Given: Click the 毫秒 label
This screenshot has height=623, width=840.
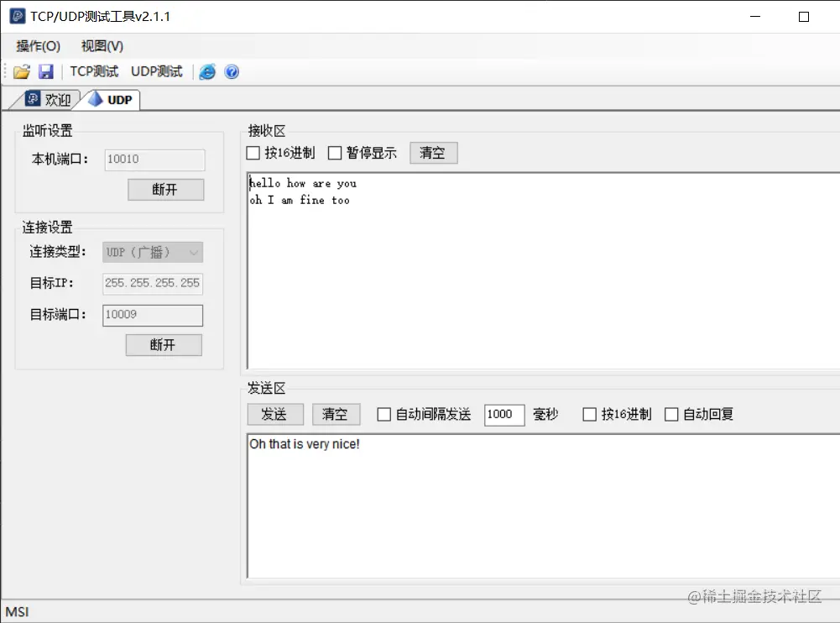Looking at the screenshot, I should 545,414.
